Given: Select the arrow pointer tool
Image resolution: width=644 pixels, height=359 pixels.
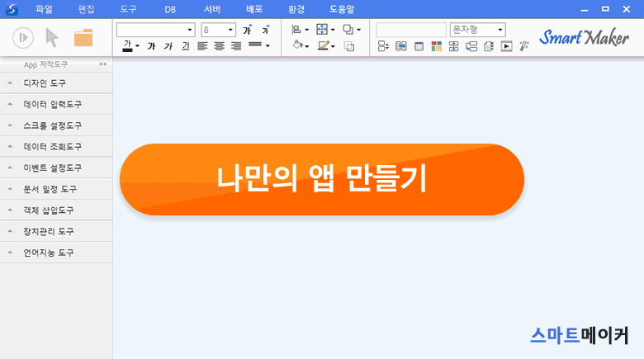Looking at the screenshot, I should tap(52, 37).
